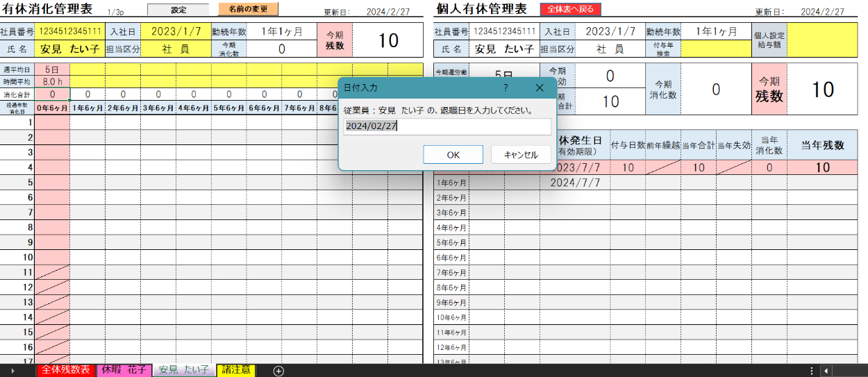Open the 休暇 花子 sheet tab

pyautogui.click(x=124, y=370)
